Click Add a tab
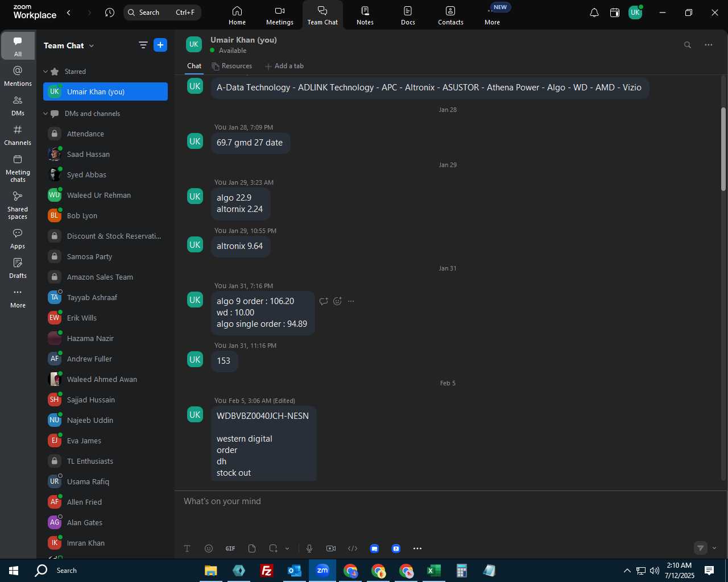Screen dimensions: 728x582 [x=284, y=66]
